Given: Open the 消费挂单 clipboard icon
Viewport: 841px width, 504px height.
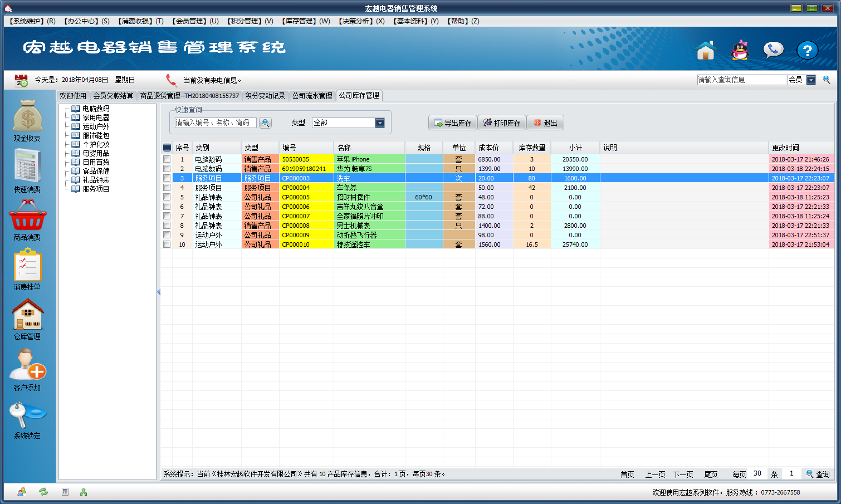Looking at the screenshot, I should click(x=27, y=265).
